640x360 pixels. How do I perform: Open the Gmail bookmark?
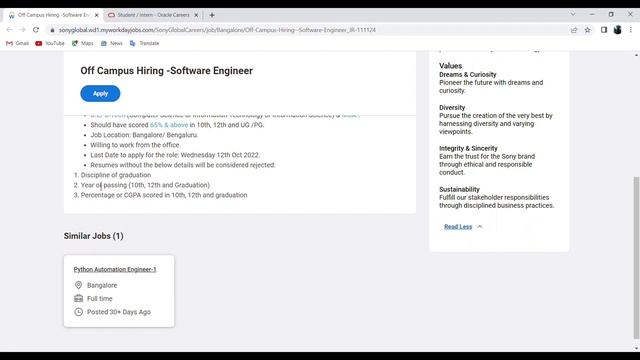coord(18,43)
